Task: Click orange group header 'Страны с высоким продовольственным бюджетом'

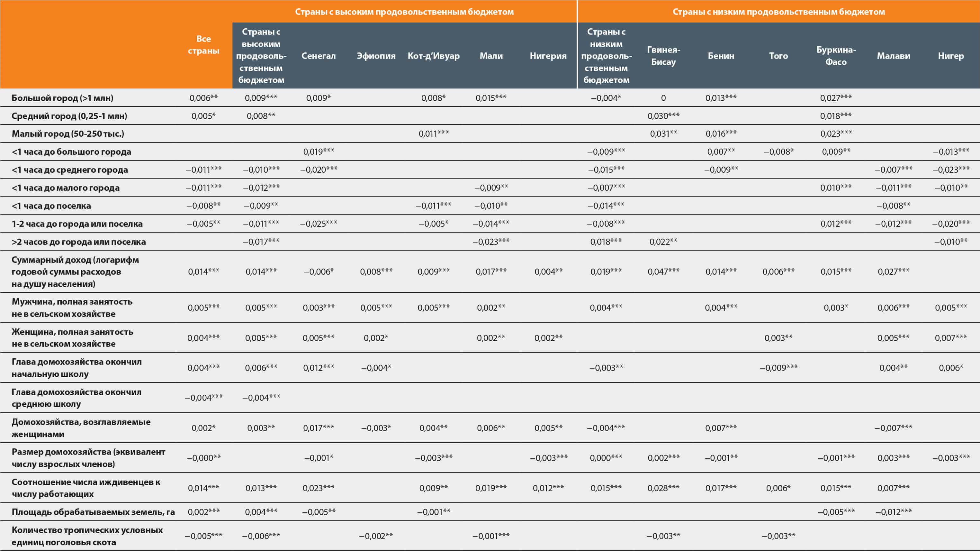Action: (404, 12)
